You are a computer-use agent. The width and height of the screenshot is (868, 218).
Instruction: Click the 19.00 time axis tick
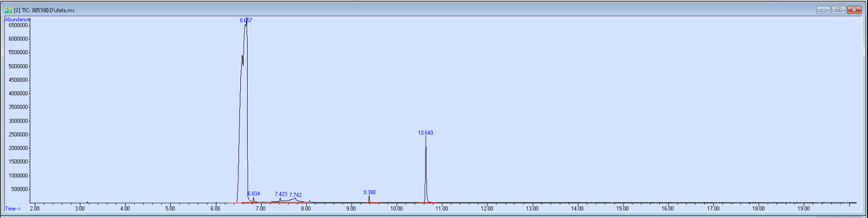(804, 209)
